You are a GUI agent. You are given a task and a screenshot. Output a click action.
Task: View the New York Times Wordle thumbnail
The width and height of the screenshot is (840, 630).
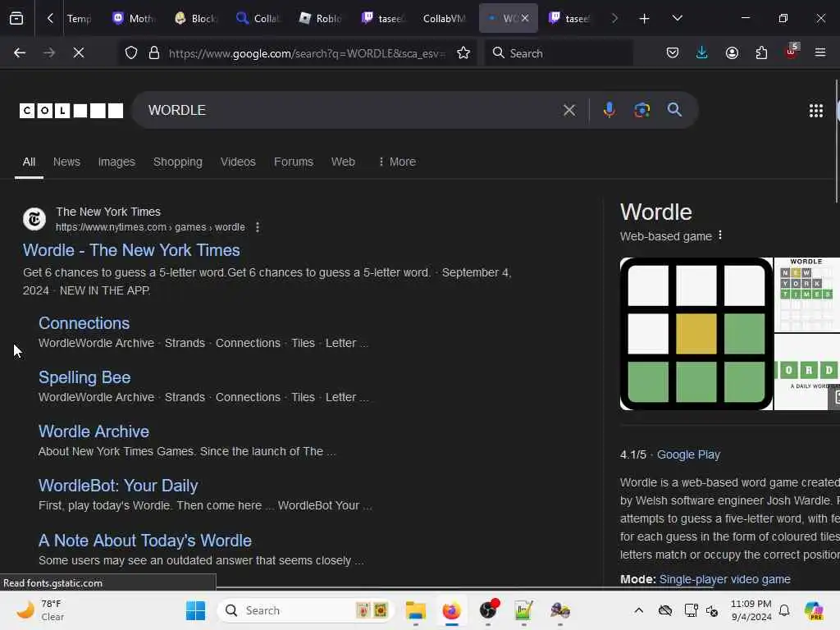[807, 294]
